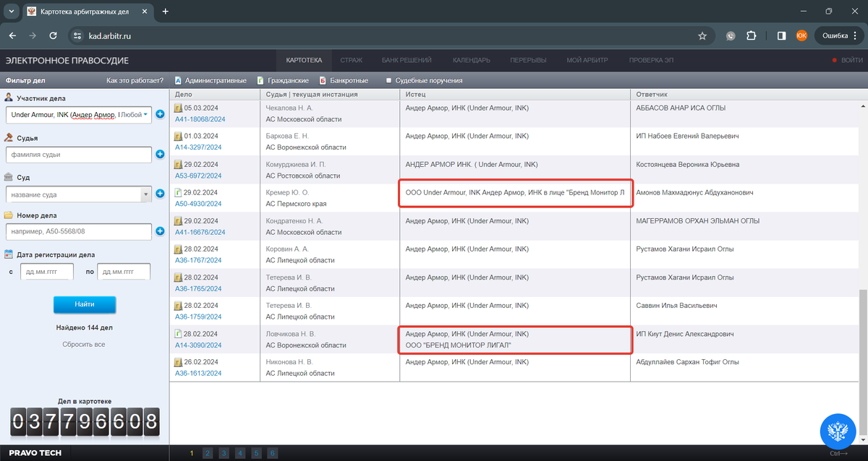Filter by Административные cases
The height and width of the screenshot is (461, 868).
click(210, 80)
